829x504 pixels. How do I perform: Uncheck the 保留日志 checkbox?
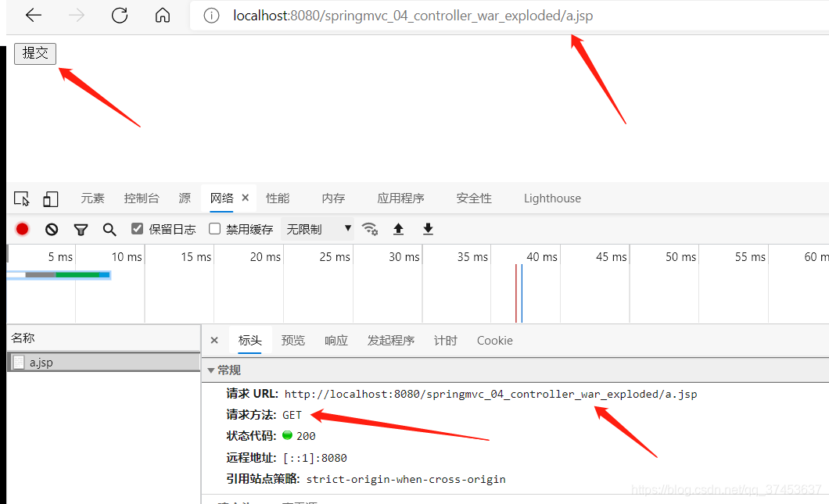pyautogui.click(x=138, y=229)
